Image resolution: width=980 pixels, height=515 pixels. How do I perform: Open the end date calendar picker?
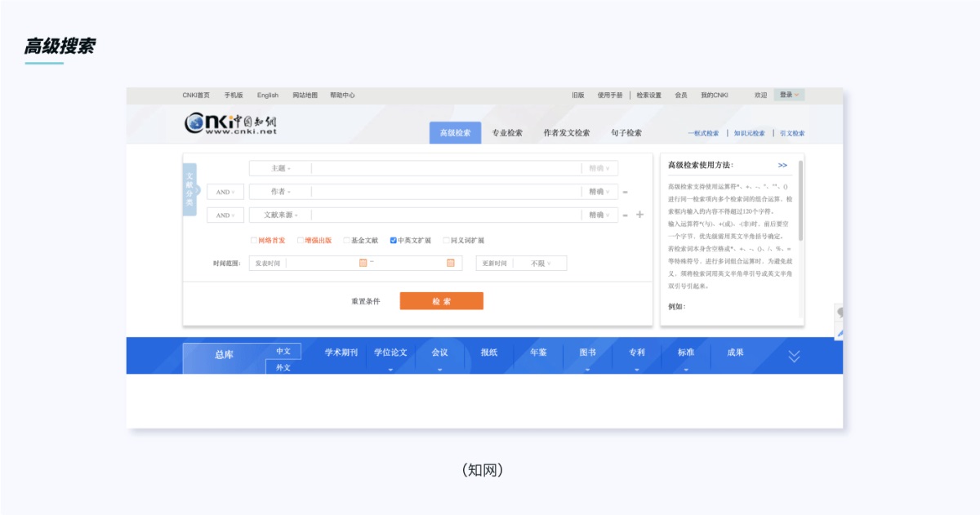click(450, 263)
